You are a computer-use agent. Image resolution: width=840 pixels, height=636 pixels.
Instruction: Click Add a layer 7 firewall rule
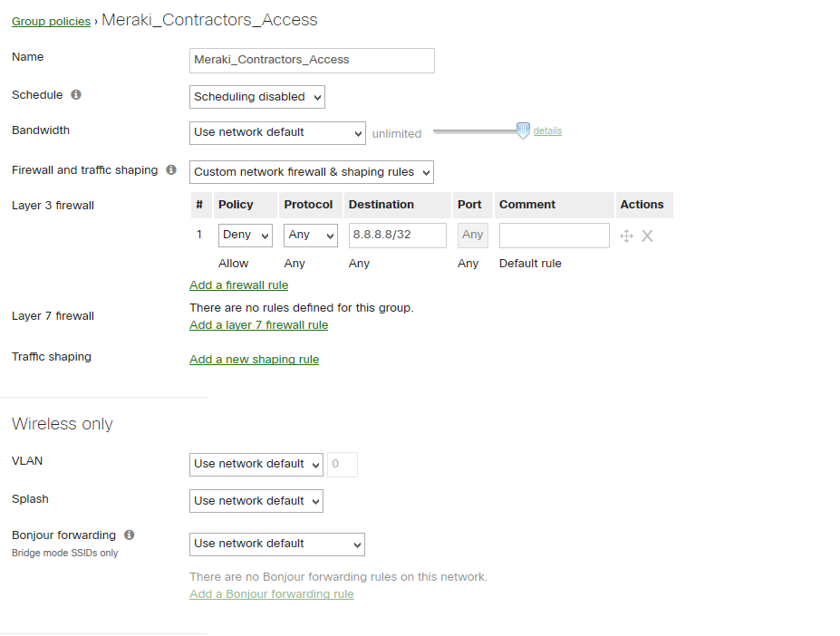(258, 325)
